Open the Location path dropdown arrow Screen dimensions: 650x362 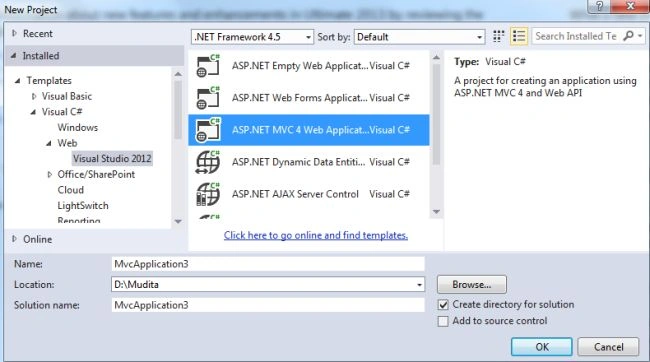(419, 285)
